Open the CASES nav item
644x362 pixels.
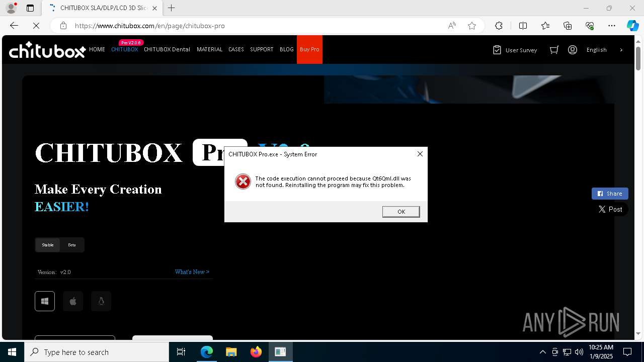click(x=236, y=49)
